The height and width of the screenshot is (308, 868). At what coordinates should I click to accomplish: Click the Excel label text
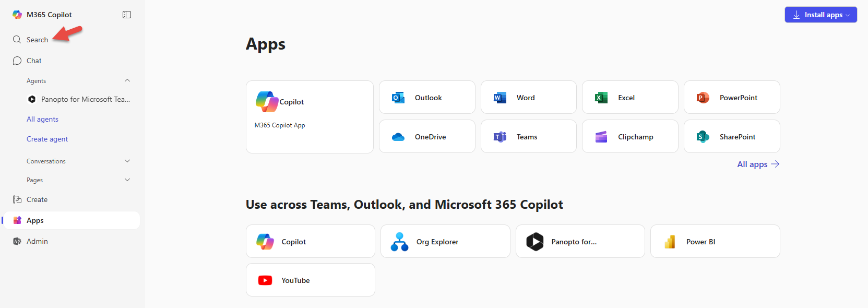click(626, 98)
